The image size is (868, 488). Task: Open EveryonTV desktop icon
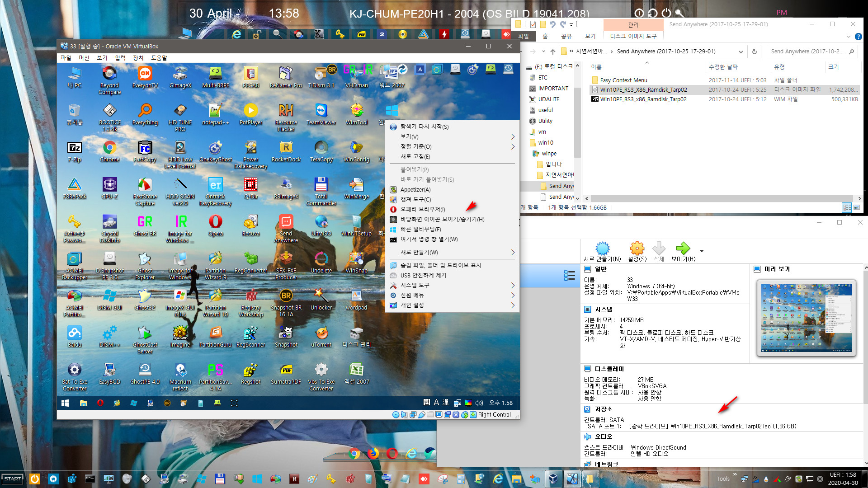click(x=145, y=77)
